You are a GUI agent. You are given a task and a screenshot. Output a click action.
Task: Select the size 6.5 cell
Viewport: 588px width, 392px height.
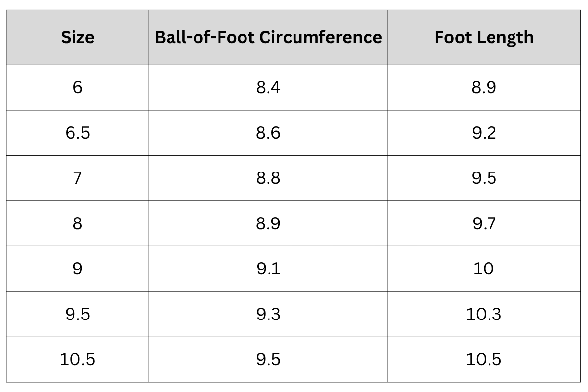[77, 133]
